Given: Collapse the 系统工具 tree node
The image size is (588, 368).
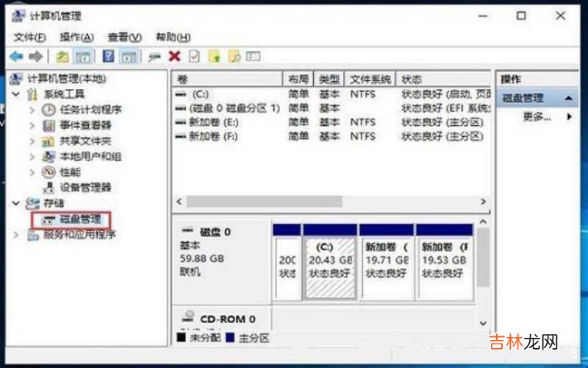Looking at the screenshot, I should click(x=17, y=94).
